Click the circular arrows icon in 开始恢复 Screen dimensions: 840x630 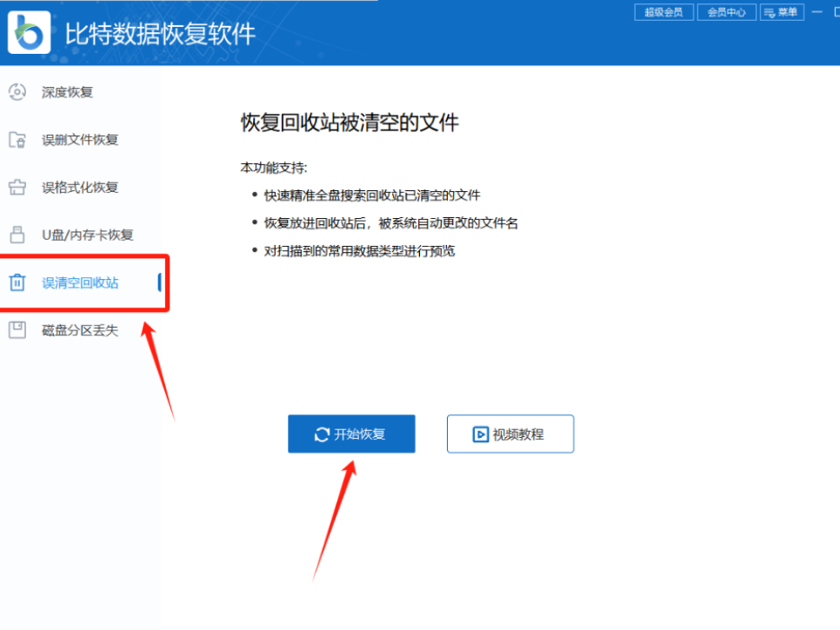[323, 434]
